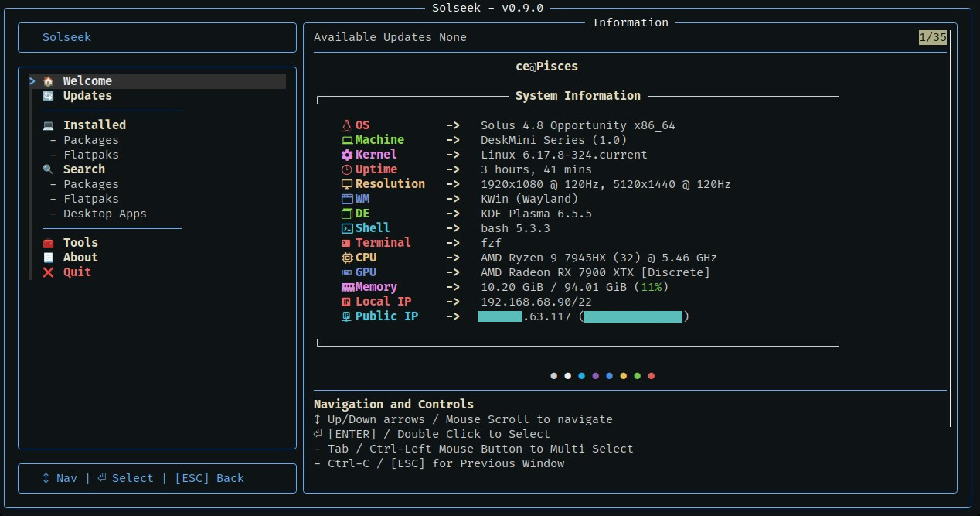The width and height of the screenshot is (980, 516).
Task: Click the laptop icon beside Installed
Action: (x=48, y=125)
